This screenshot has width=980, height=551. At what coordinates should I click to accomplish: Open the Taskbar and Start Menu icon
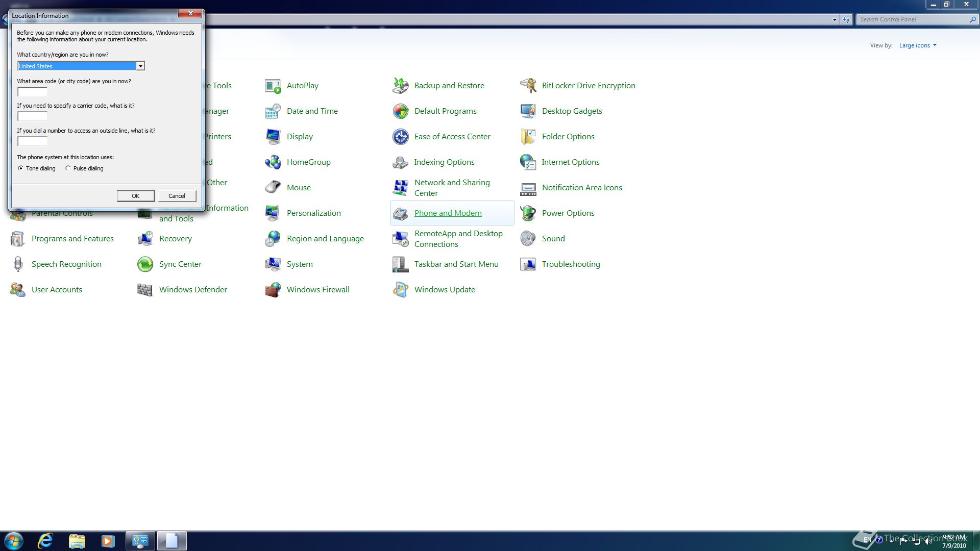tap(400, 264)
